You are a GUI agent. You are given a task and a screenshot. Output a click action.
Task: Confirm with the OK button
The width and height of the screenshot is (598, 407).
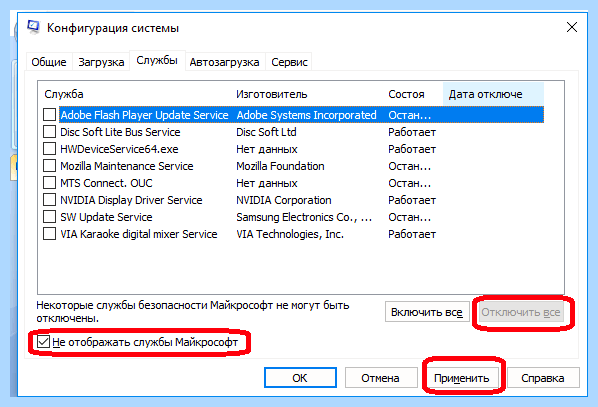300,378
